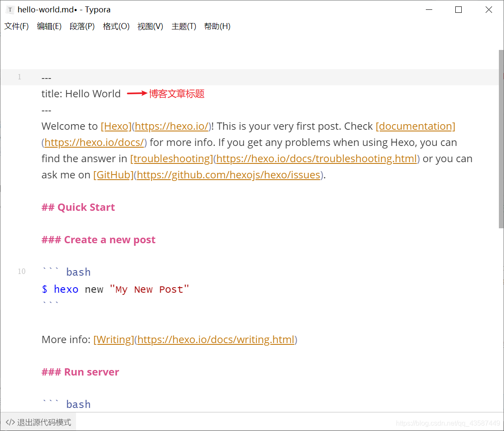Click the [GitHub] link text

[x=114, y=175]
